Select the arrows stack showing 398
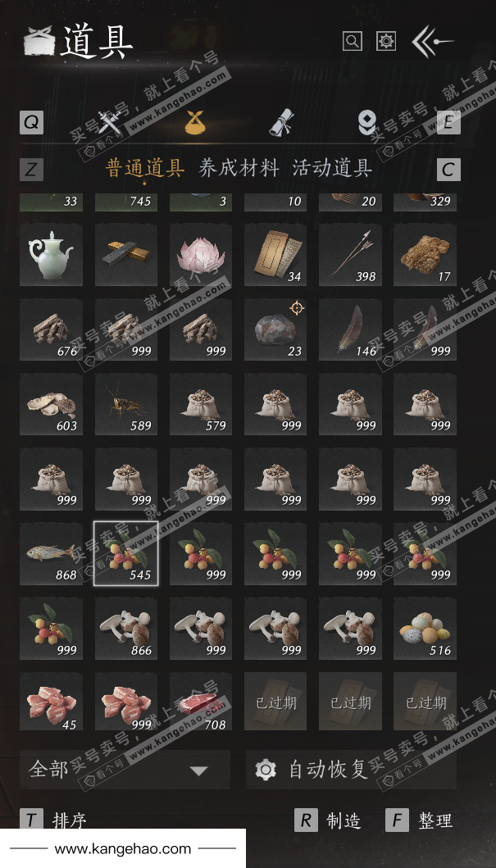 pos(350,255)
